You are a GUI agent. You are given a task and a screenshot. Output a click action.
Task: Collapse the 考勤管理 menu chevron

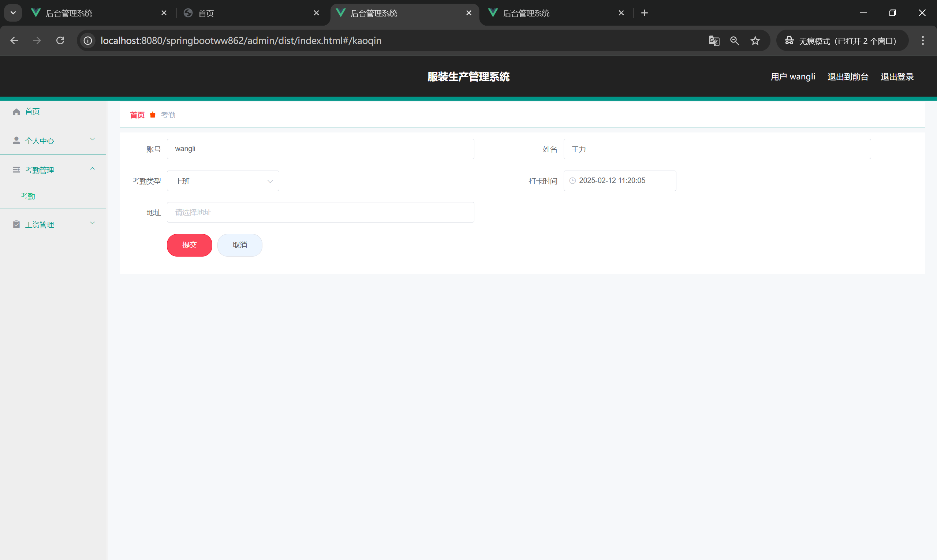(x=93, y=169)
